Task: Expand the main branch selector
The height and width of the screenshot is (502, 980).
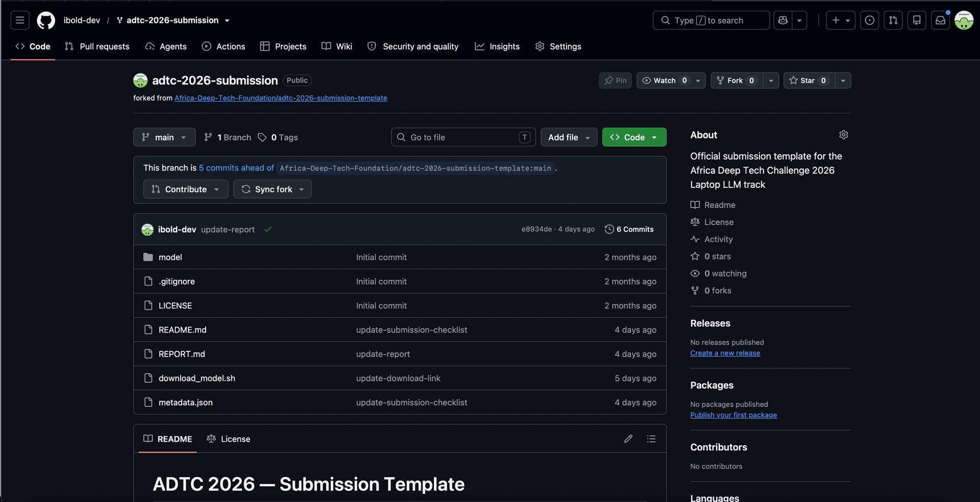Action: (x=164, y=137)
